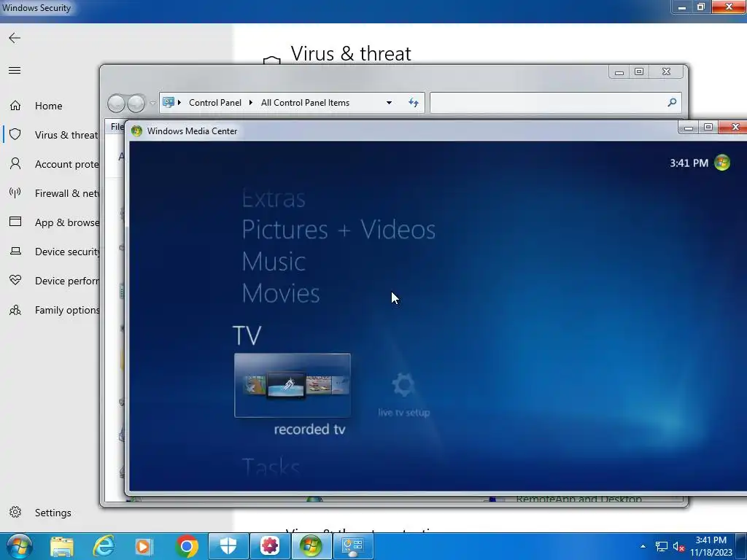Click the Control Panel search box
The height and width of the screenshot is (560, 747).
(555, 103)
